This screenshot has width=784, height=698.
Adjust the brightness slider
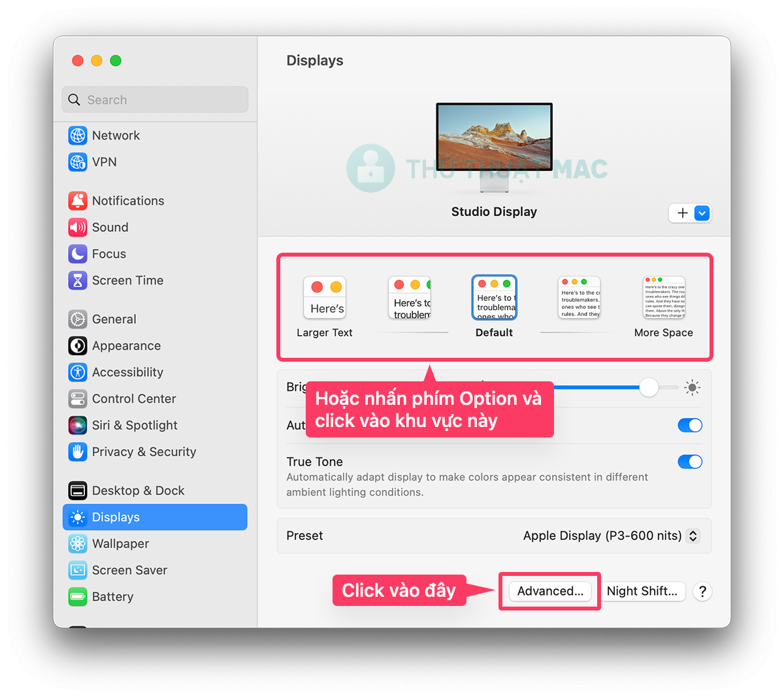[x=649, y=387]
